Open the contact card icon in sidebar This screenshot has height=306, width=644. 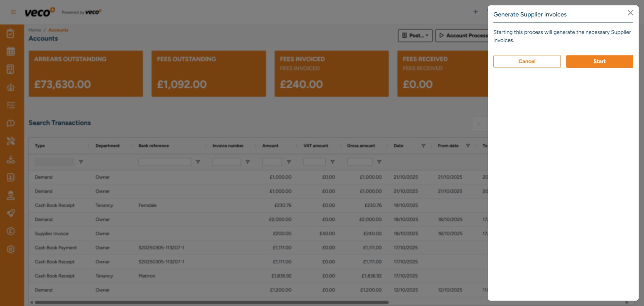click(11, 177)
